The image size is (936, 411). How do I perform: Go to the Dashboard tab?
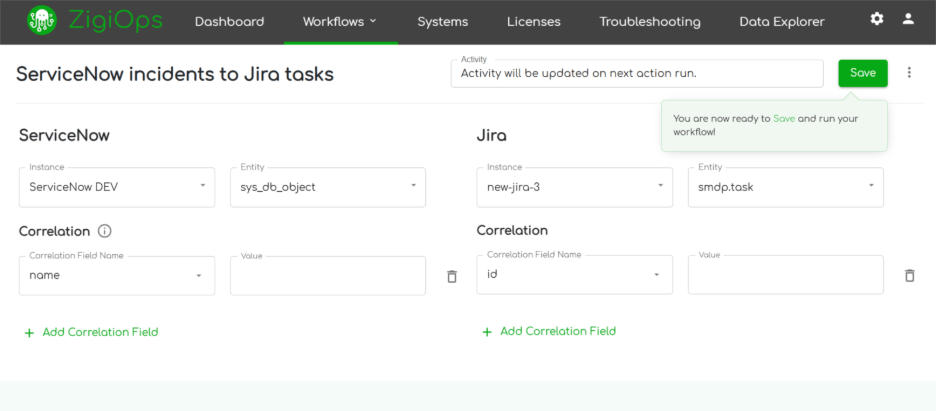point(229,22)
